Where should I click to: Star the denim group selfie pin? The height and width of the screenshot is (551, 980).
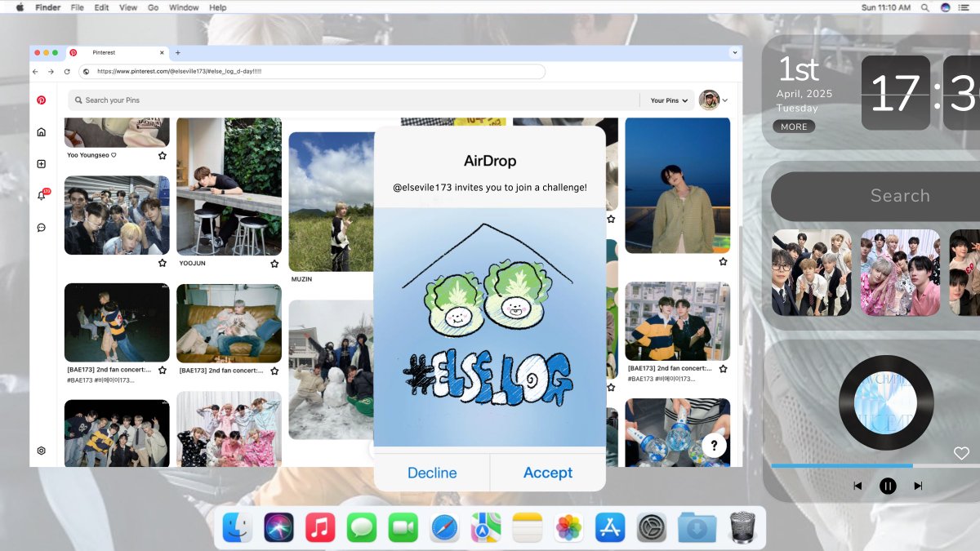163,263
